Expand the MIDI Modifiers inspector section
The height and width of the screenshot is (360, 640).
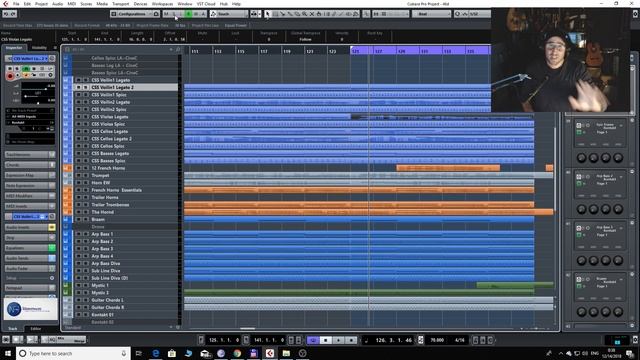pyautogui.click(x=30, y=196)
